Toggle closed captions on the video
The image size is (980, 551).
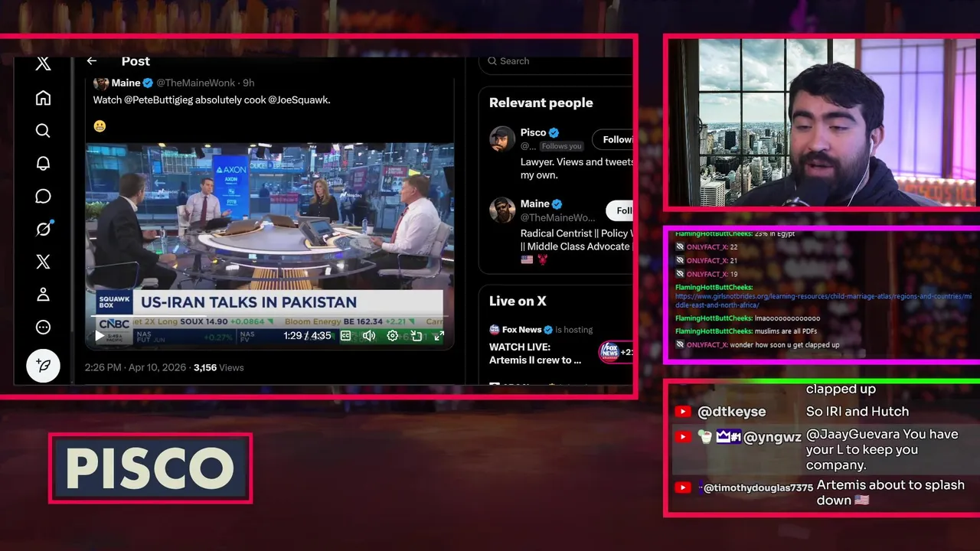point(345,335)
